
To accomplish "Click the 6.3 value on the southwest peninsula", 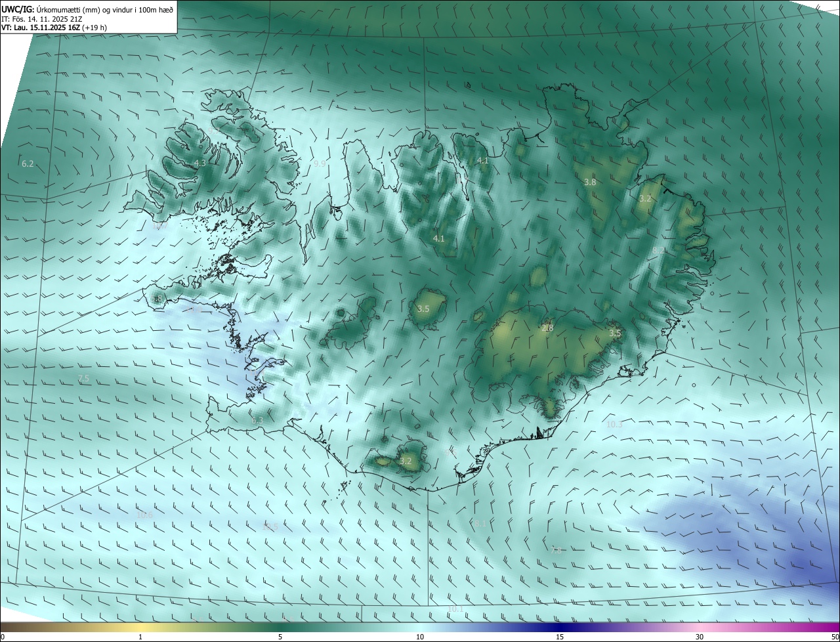I will pyautogui.click(x=257, y=420).
